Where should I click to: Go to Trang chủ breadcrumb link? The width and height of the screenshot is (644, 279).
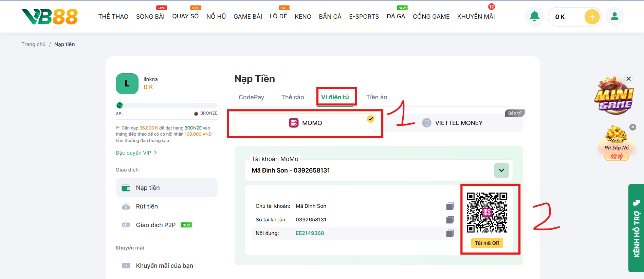pyautogui.click(x=33, y=44)
